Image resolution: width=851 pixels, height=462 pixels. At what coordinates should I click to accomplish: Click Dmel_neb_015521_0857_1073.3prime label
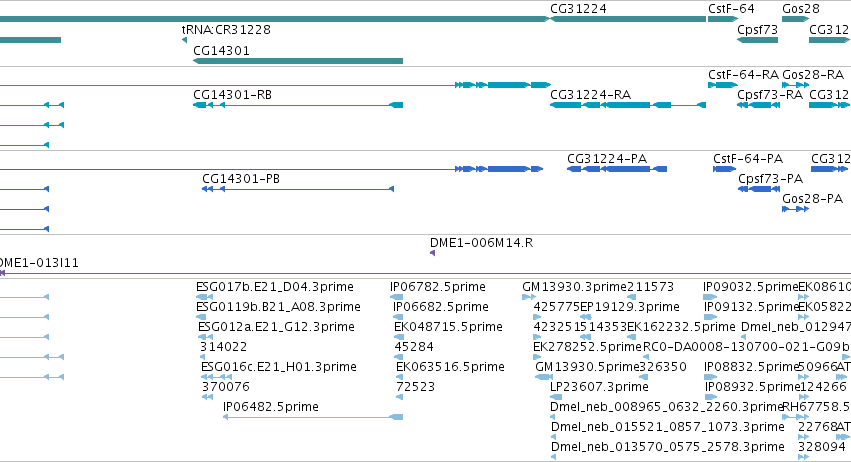668,427
